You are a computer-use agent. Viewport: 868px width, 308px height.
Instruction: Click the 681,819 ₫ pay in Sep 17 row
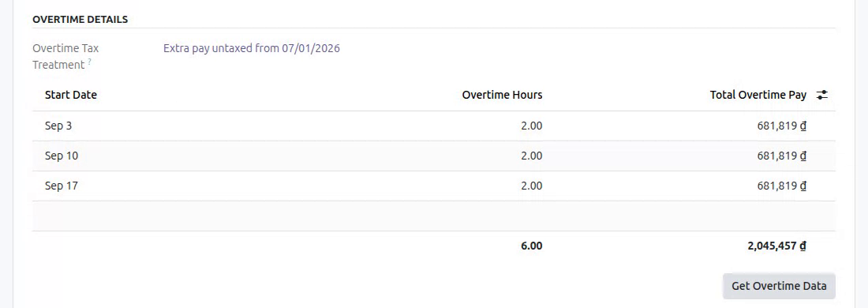tap(782, 186)
